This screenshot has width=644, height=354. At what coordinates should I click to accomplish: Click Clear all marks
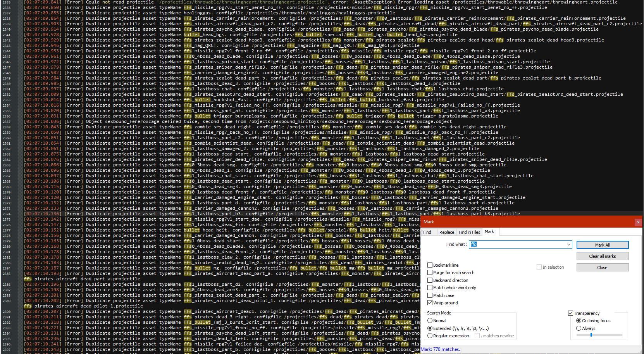coord(603,256)
